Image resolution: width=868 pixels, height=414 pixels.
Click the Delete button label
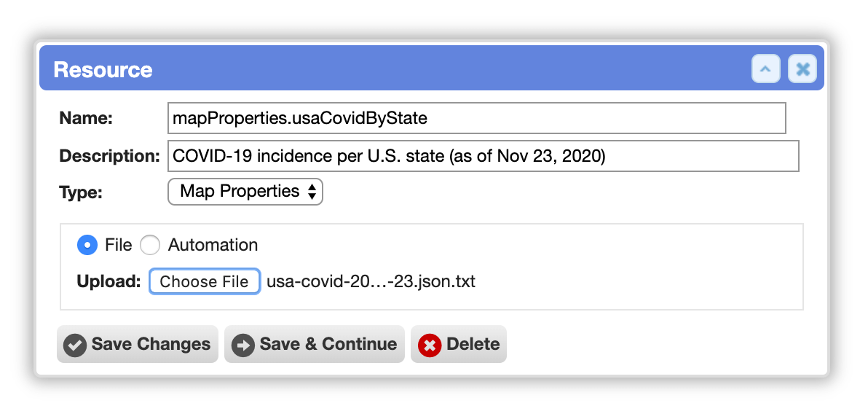pyautogui.click(x=473, y=344)
